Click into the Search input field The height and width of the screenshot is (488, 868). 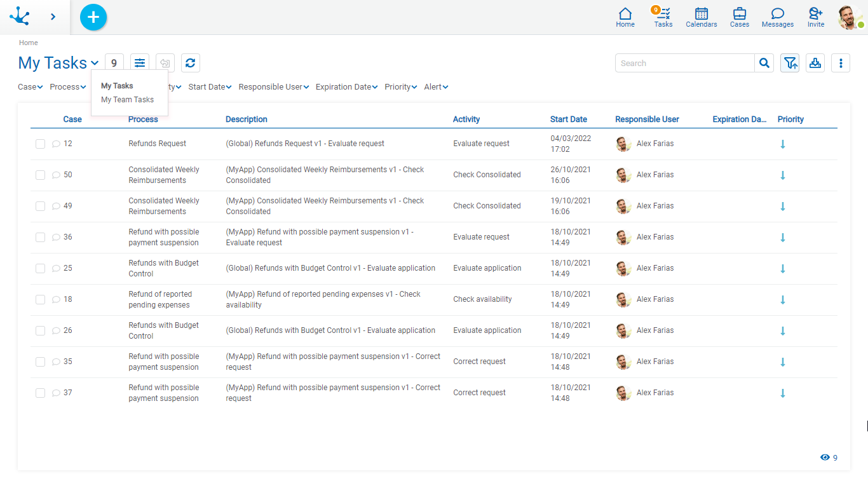684,63
